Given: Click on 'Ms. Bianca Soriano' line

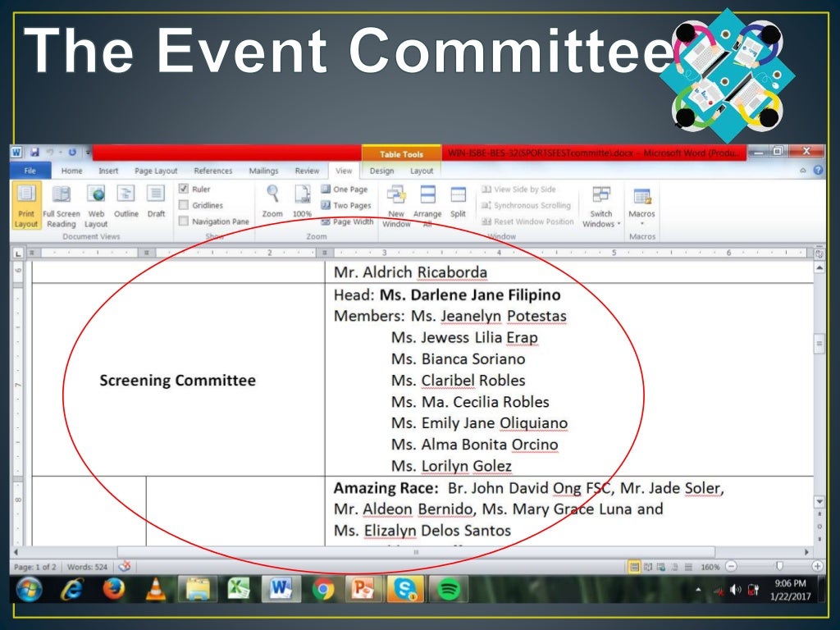Looking at the screenshot, I should tap(458, 359).
